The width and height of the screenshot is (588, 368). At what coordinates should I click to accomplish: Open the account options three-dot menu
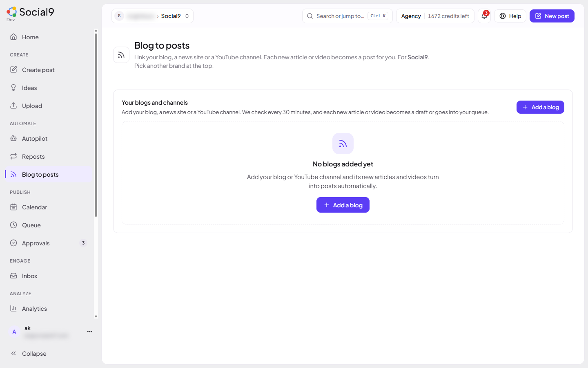[90, 332]
